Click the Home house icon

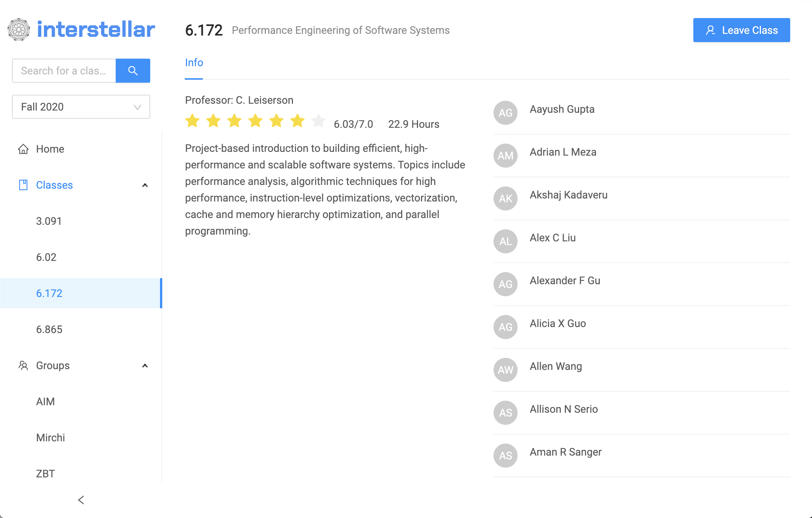click(x=23, y=149)
